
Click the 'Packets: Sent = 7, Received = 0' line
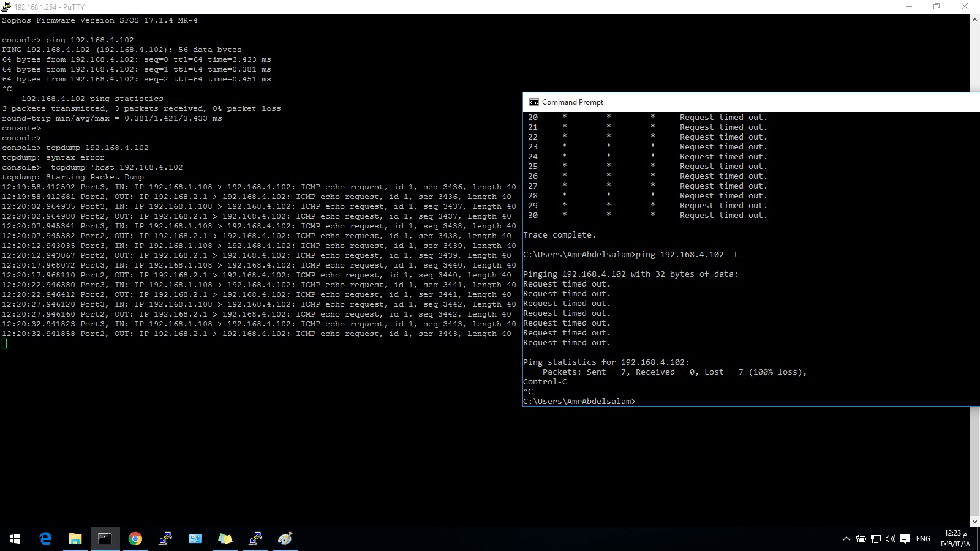tap(675, 372)
